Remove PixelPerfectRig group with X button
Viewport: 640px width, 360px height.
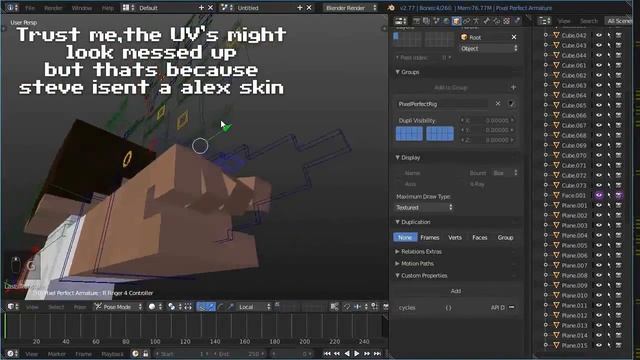[498, 104]
